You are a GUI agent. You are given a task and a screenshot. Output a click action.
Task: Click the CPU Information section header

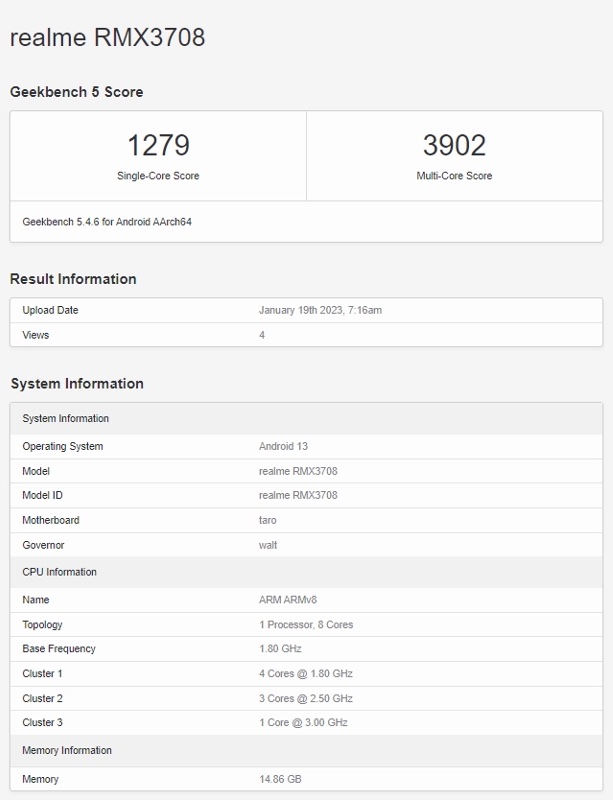click(60, 572)
